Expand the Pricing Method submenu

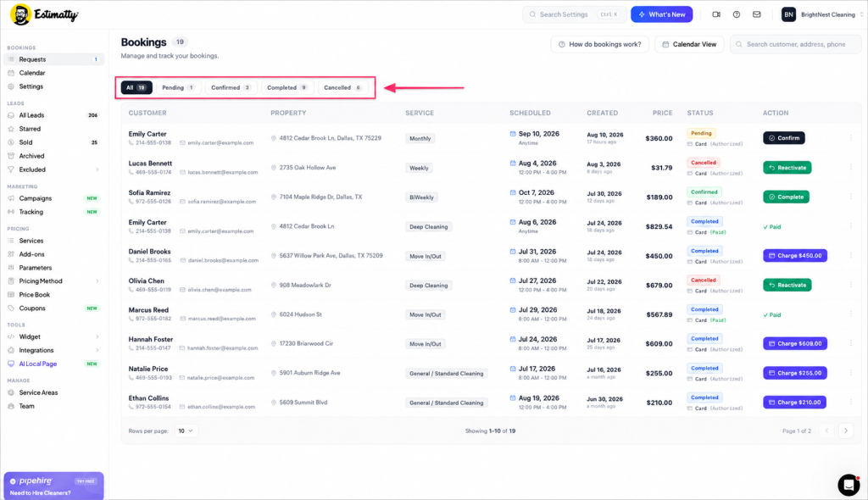tap(97, 281)
